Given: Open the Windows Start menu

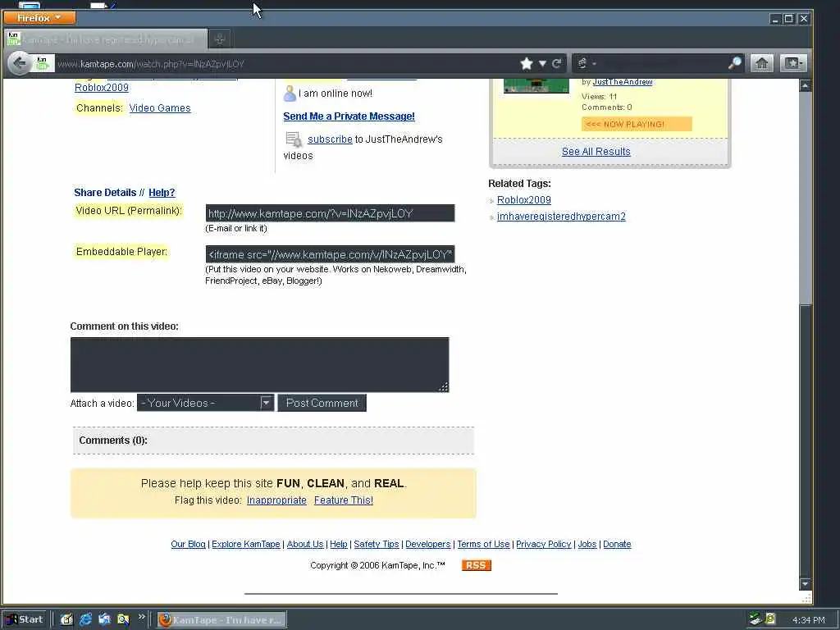Looking at the screenshot, I should 25,620.
